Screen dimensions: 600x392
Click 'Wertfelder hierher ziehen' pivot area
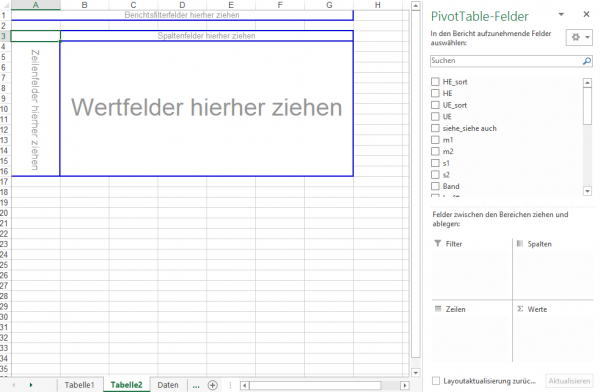(207, 107)
